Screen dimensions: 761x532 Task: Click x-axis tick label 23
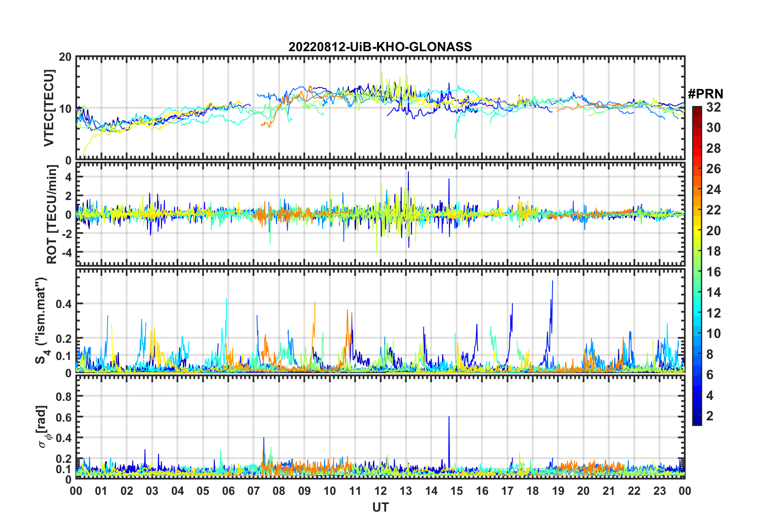click(x=659, y=491)
